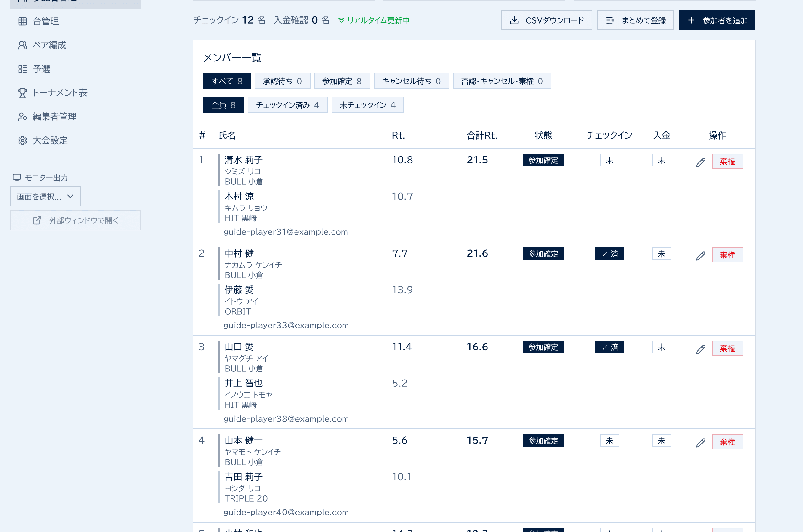Click the モニター出力 monitor icon
Viewport: 803px width, 532px height.
[17, 178]
